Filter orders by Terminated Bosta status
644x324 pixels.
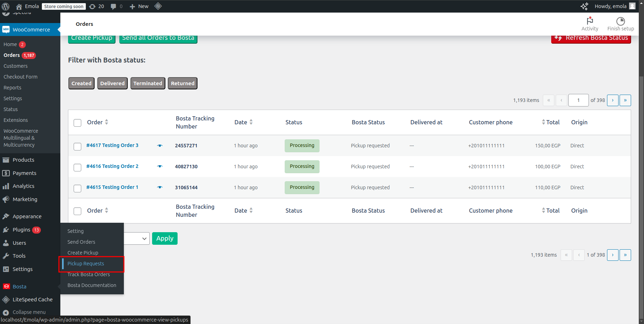148,83
